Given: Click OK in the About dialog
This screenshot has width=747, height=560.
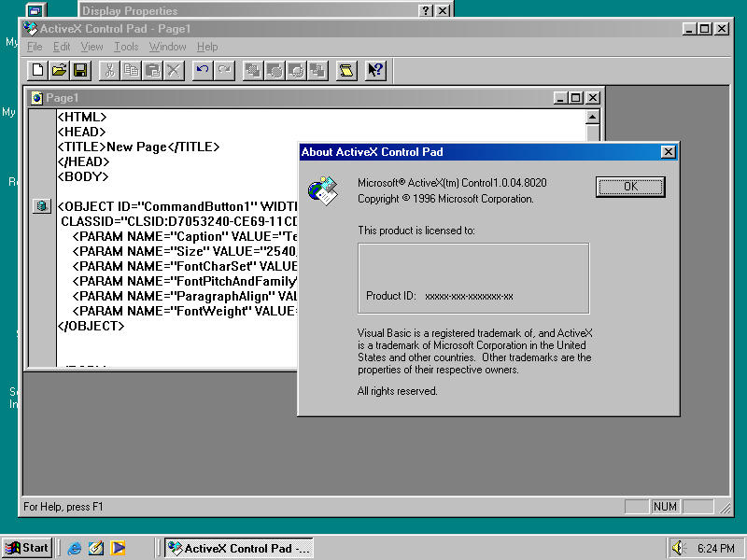Looking at the screenshot, I should [x=630, y=187].
